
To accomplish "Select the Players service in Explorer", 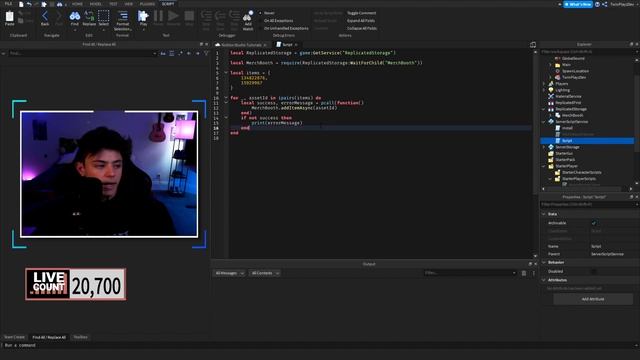I will click(x=561, y=84).
